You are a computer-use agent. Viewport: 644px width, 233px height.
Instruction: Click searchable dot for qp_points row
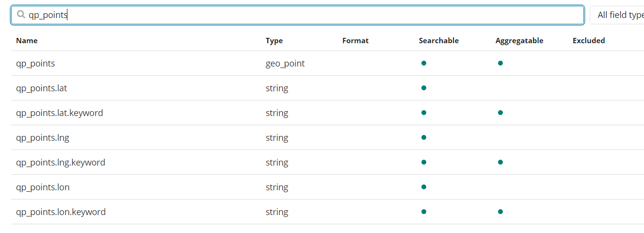pos(424,63)
